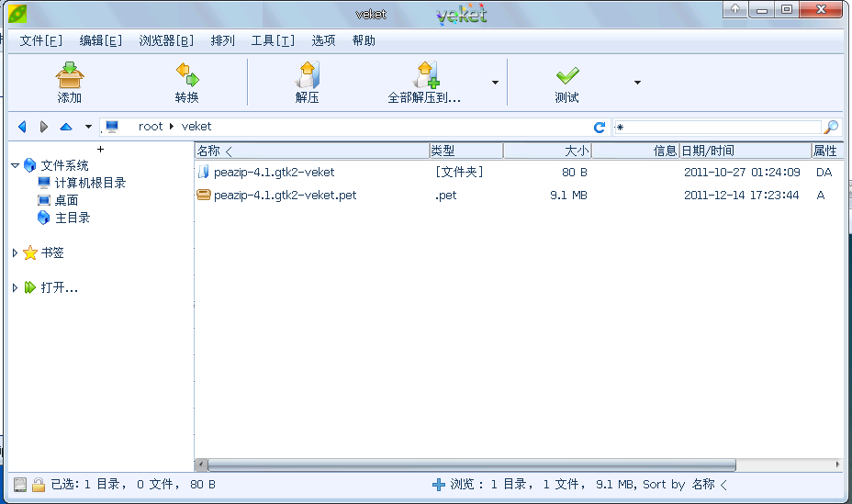
Task: Click the search filter input field
Action: [x=717, y=127]
